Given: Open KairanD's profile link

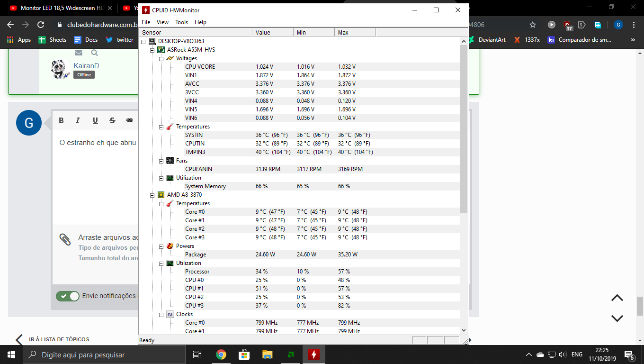Looking at the screenshot, I should pos(86,66).
